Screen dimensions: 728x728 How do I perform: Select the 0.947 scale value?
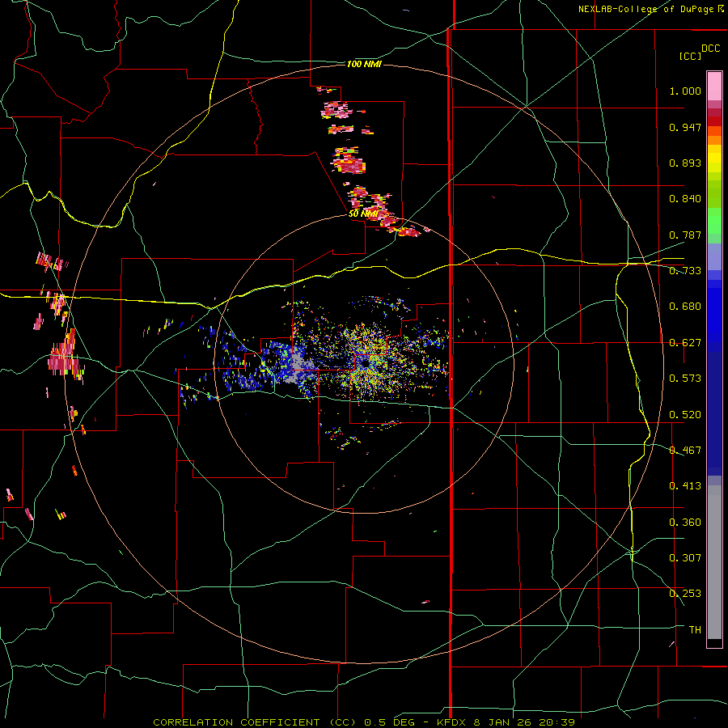tap(685, 127)
